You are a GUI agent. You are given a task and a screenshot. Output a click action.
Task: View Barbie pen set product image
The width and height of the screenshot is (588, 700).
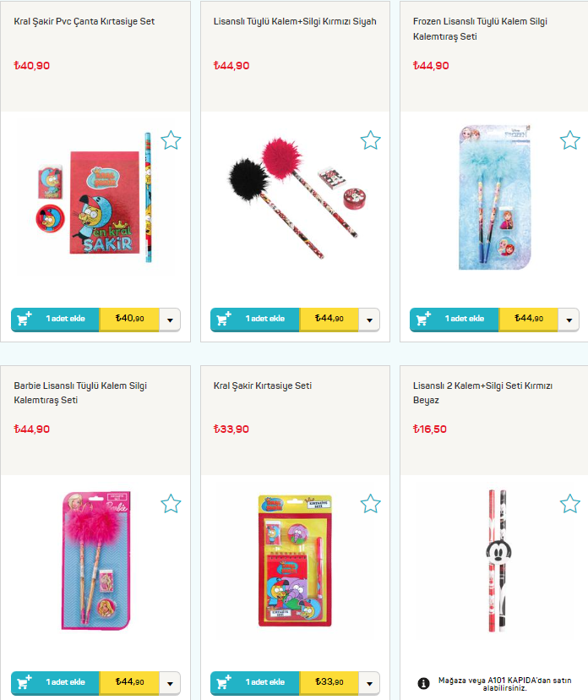[x=96, y=561]
